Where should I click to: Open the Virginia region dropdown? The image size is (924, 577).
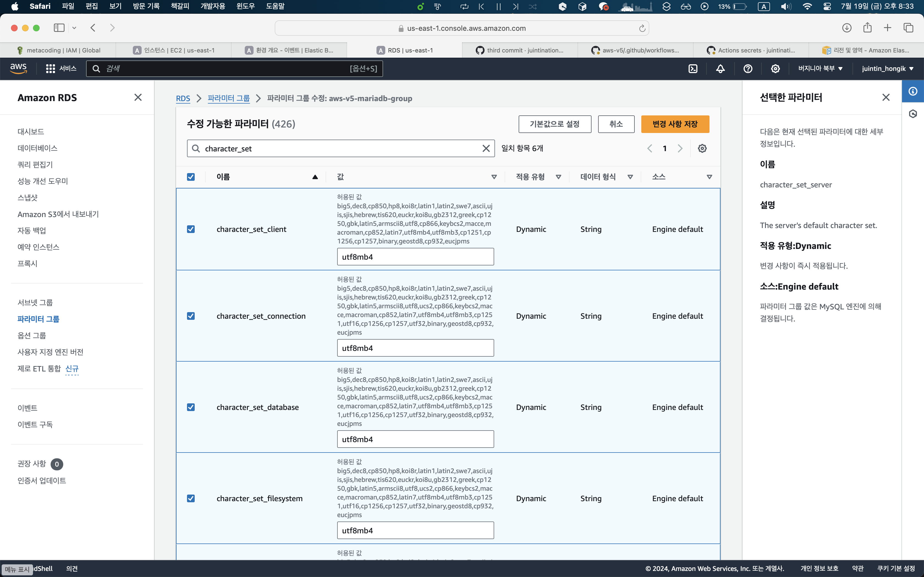(820, 69)
